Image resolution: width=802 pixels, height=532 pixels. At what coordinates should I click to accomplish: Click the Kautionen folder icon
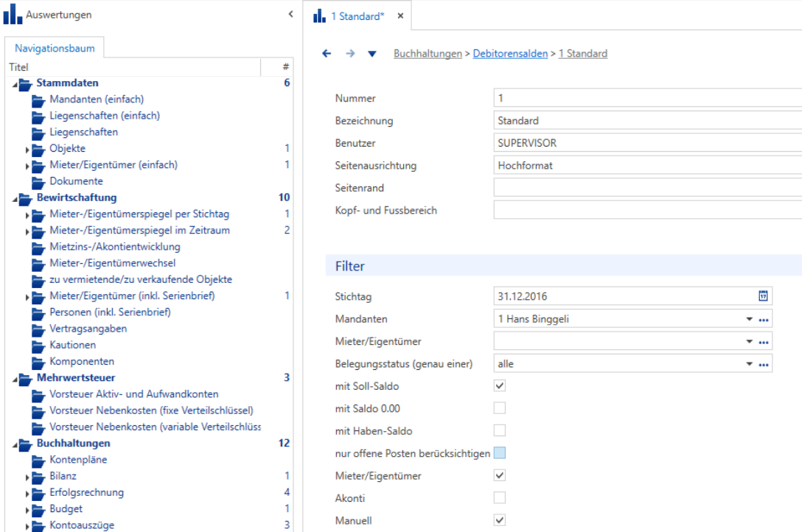tap(38, 346)
